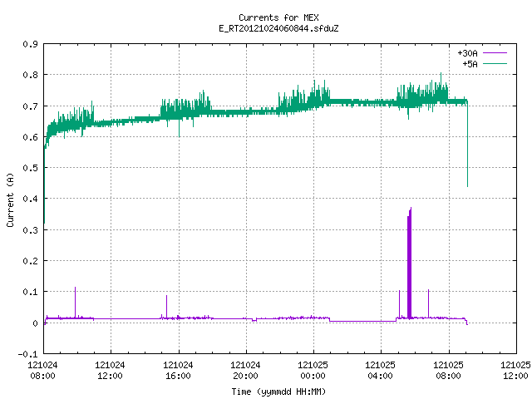This screenshot has width=532, height=399.
Task: Click the purple +30A legend line sample
Action: 495,53
